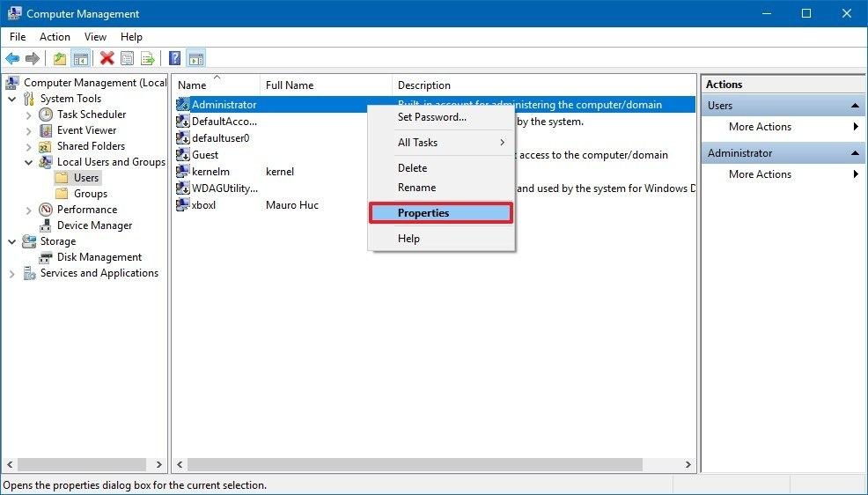868x495 pixels.
Task: Click the left pane horizontal scrollbar
Action: pyautogui.click(x=85, y=464)
